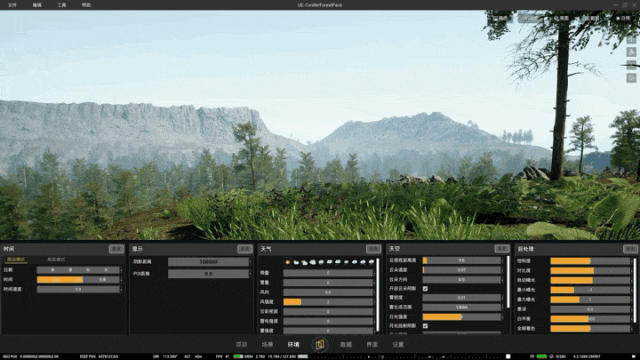Image resolution: width=640 pixels, height=360 pixels.
Task: Click the header button of the 天空 panel
Action: coord(502,249)
